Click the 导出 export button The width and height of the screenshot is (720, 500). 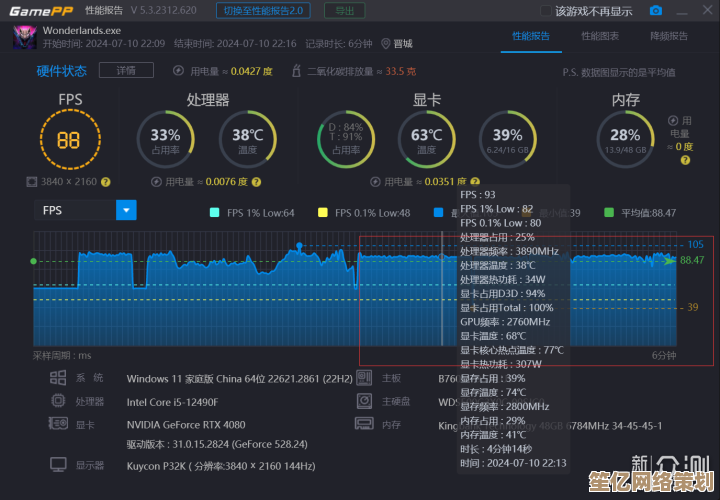click(x=344, y=10)
